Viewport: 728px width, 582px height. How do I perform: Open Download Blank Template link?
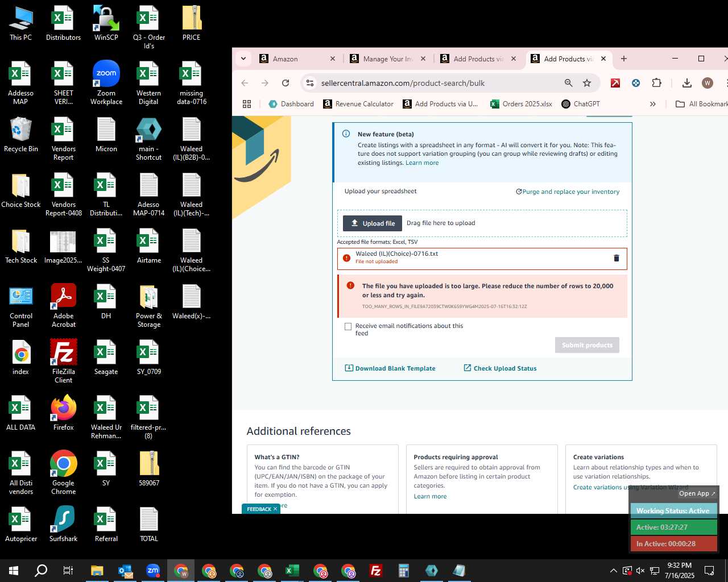390,368
